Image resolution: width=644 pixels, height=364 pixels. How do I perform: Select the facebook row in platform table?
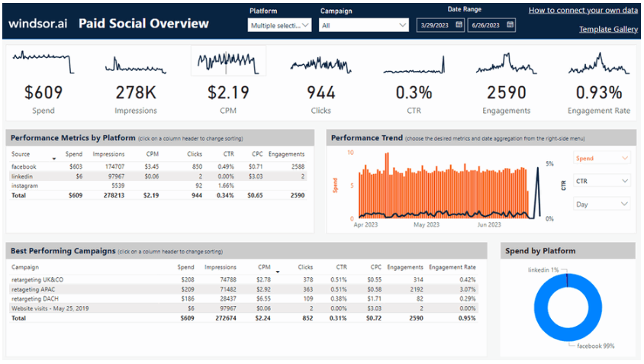(x=158, y=166)
